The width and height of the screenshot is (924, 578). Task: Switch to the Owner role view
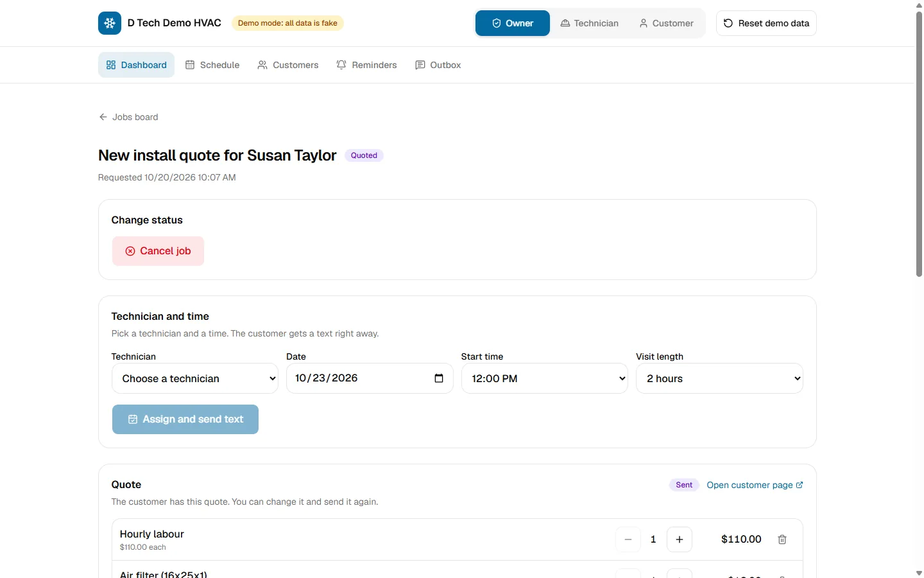tap(513, 23)
